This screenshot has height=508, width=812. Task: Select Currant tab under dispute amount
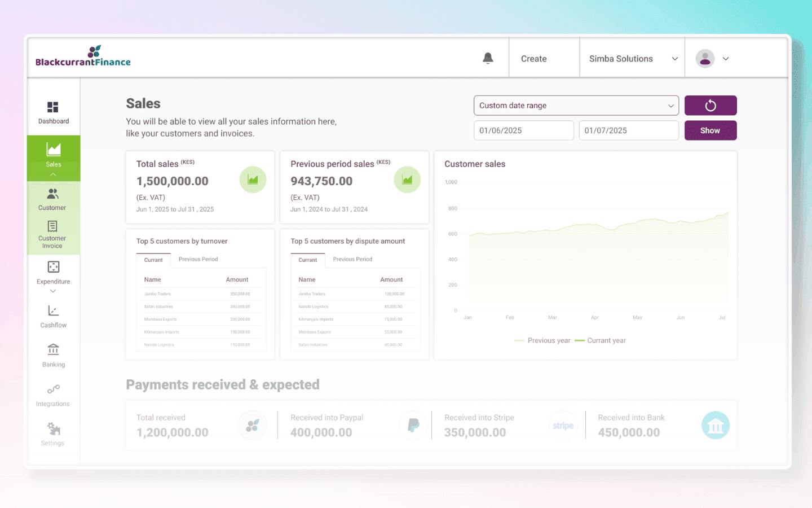click(x=308, y=260)
